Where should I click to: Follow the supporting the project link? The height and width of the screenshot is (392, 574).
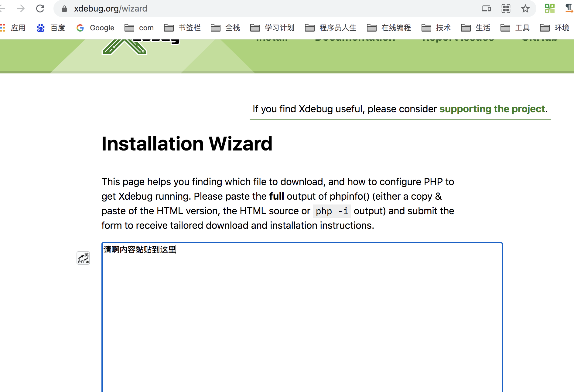492,109
